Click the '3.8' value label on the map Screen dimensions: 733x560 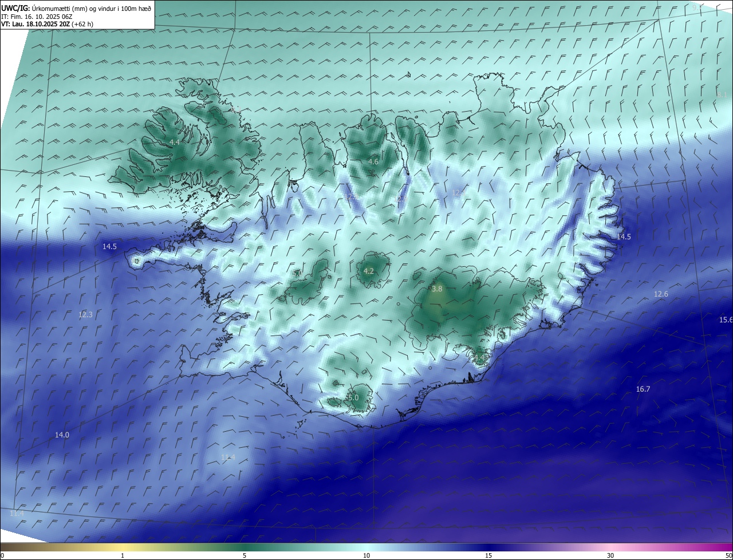(x=437, y=289)
